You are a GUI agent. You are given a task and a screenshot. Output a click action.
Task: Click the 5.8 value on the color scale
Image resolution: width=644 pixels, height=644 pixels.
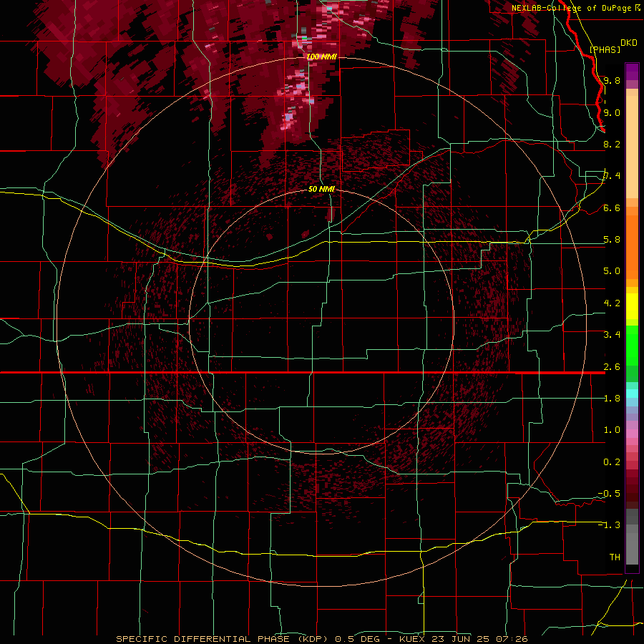(612, 240)
